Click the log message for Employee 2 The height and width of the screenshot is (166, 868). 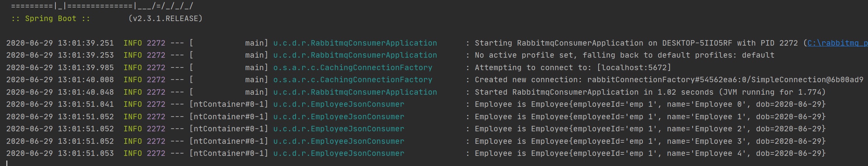coord(650,129)
